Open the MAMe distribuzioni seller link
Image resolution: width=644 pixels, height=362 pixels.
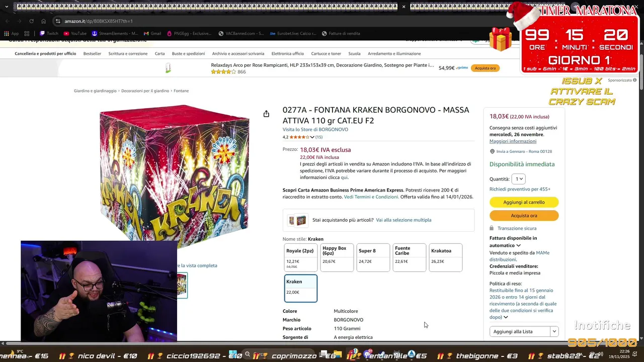519,256
